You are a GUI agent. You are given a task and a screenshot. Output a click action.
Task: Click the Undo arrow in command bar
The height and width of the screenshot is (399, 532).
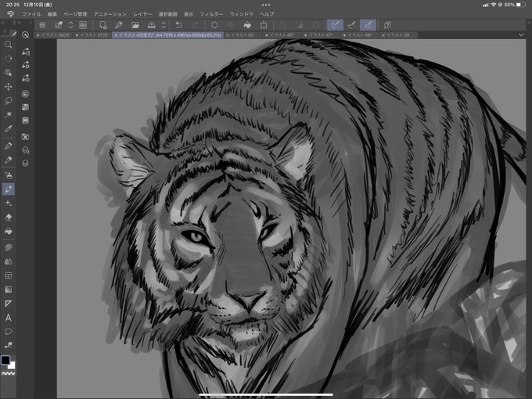click(x=178, y=25)
